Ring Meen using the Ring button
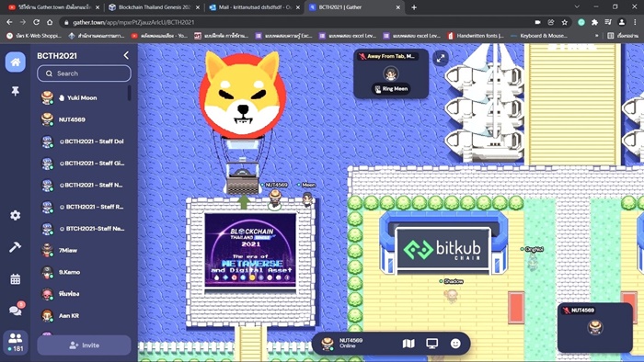Screen dimensions: 644x362 [x=391, y=88]
